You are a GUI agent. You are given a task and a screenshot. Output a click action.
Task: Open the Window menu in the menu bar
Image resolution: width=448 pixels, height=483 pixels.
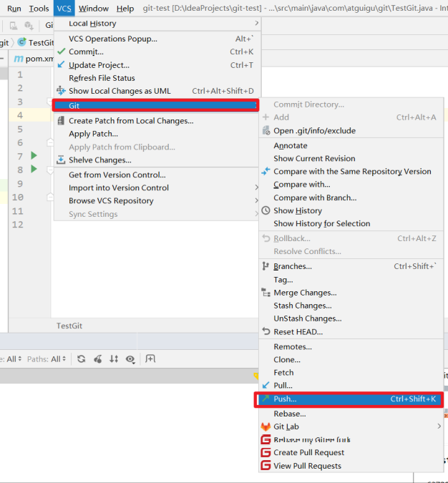click(93, 9)
